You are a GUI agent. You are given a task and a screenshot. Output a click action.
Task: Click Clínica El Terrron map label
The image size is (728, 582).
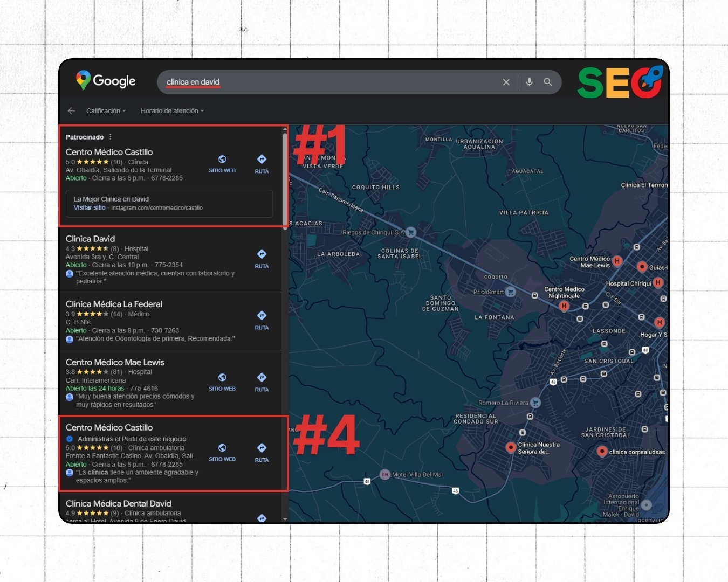(x=644, y=185)
